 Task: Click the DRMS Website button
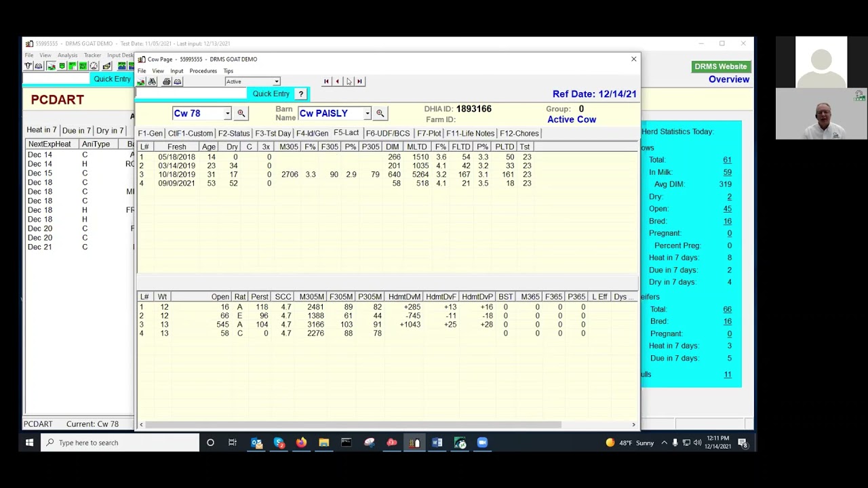coord(721,66)
